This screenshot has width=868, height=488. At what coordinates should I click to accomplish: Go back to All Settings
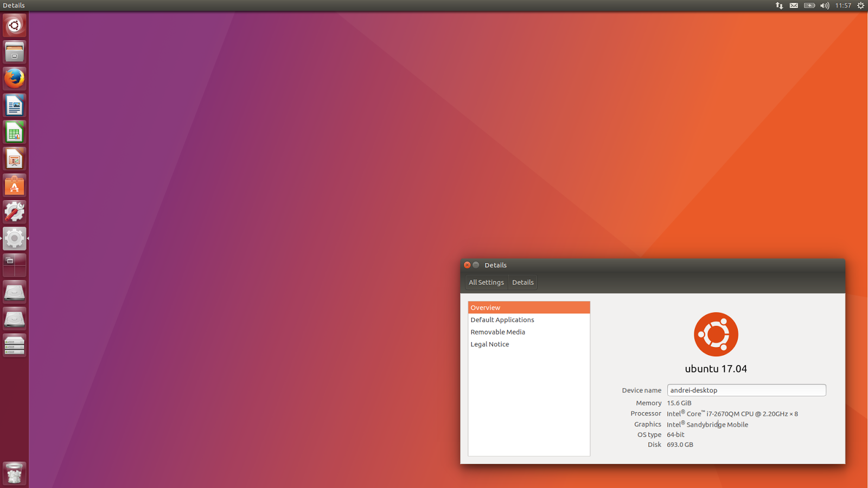pos(486,282)
